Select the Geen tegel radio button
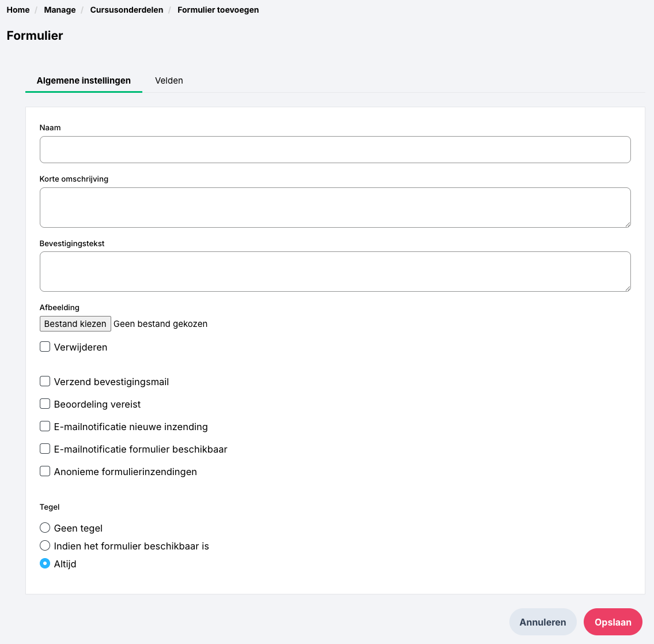Screen dimensions: 654x644 pos(45,528)
